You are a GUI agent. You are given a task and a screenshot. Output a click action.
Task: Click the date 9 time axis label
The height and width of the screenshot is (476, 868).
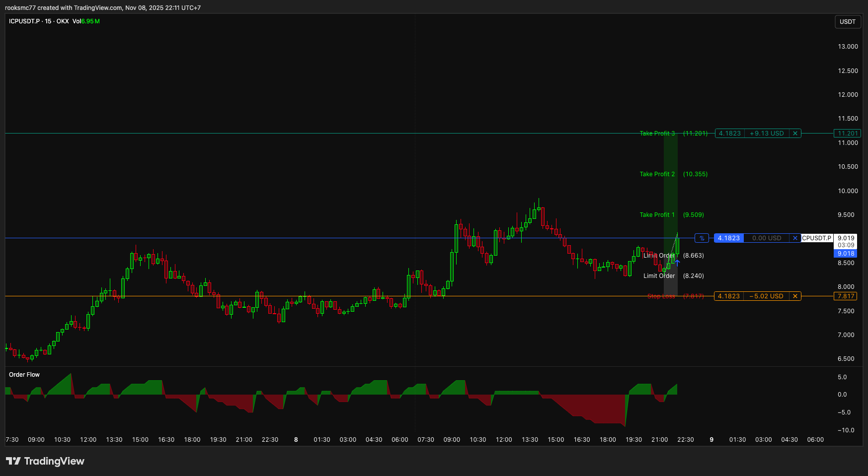(711, 440)
